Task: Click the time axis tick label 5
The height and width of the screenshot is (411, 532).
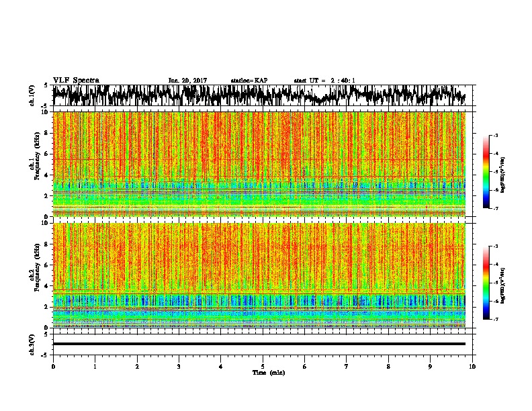Action: pyautogui.click(x=263, y=367)
